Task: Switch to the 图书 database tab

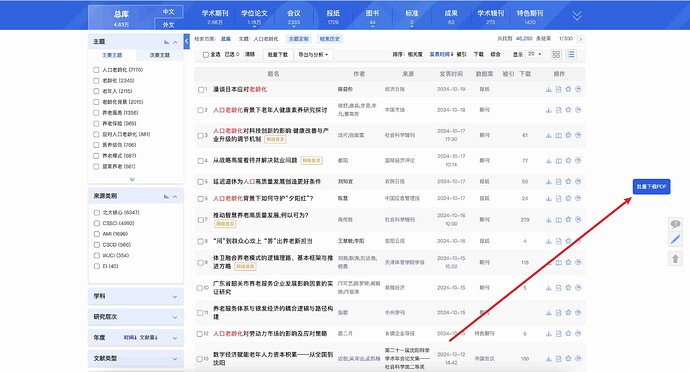Action: [x=372, y=16]
